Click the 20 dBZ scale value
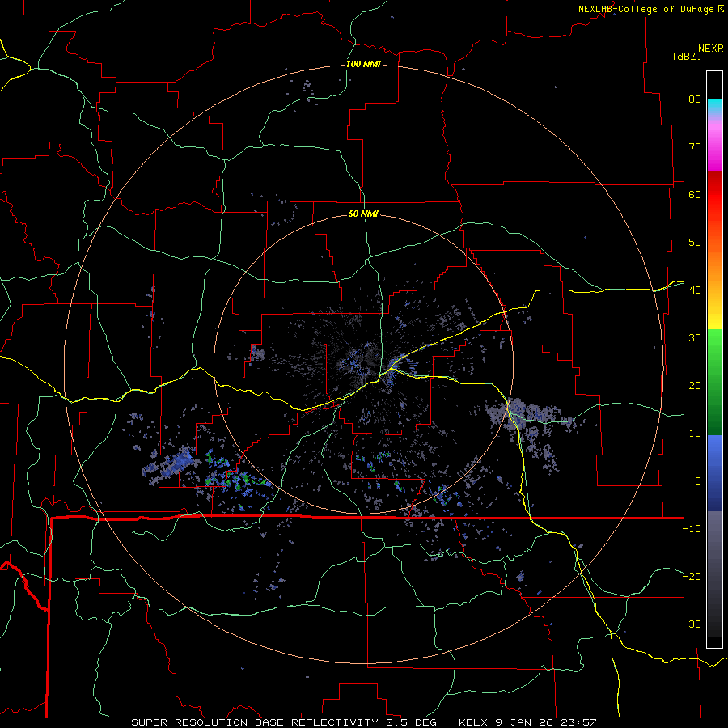Viewport: 728px width, 728px height. 695,385
